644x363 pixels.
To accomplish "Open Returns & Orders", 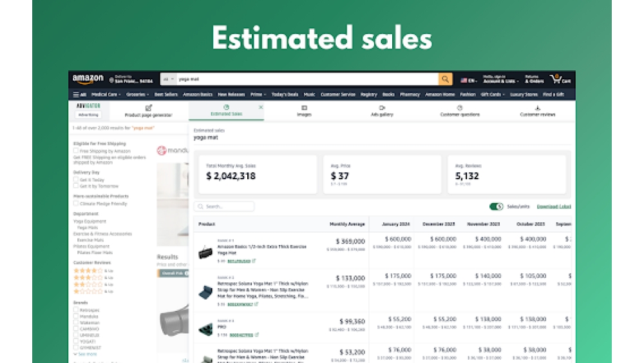I will coord(534,79).
